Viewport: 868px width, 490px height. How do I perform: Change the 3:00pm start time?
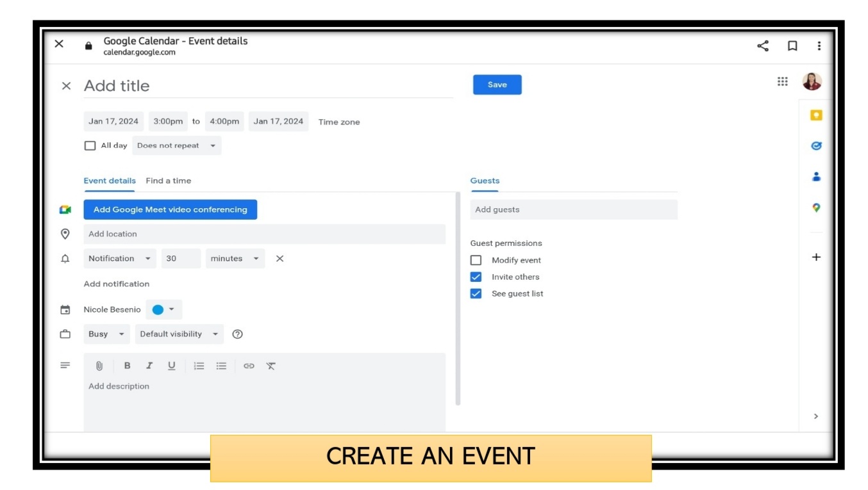(x=168, y=122)
